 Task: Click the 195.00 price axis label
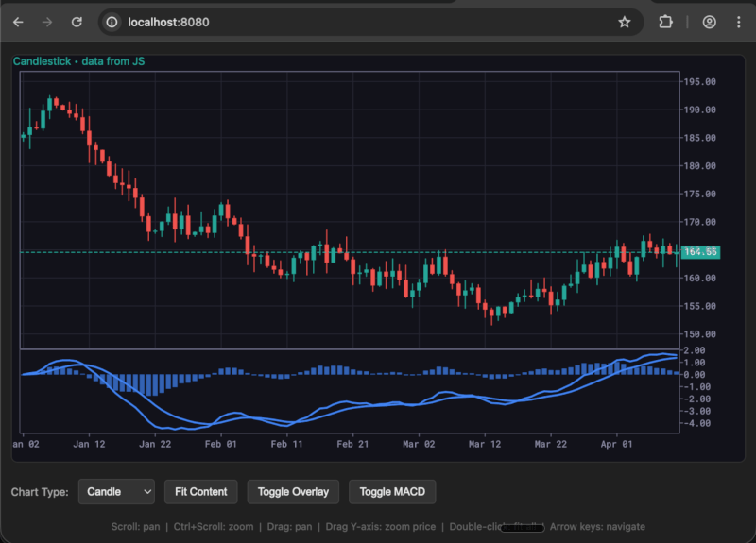(700, 82)
